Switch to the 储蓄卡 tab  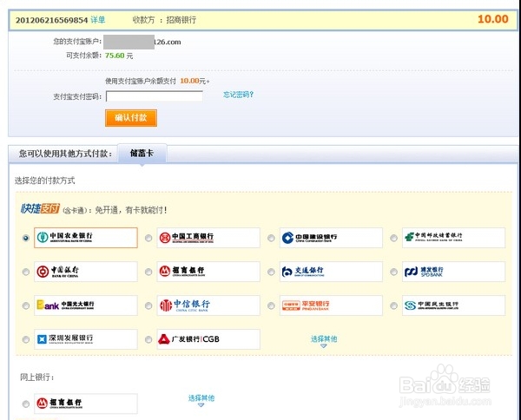click(x=142, y=154)
